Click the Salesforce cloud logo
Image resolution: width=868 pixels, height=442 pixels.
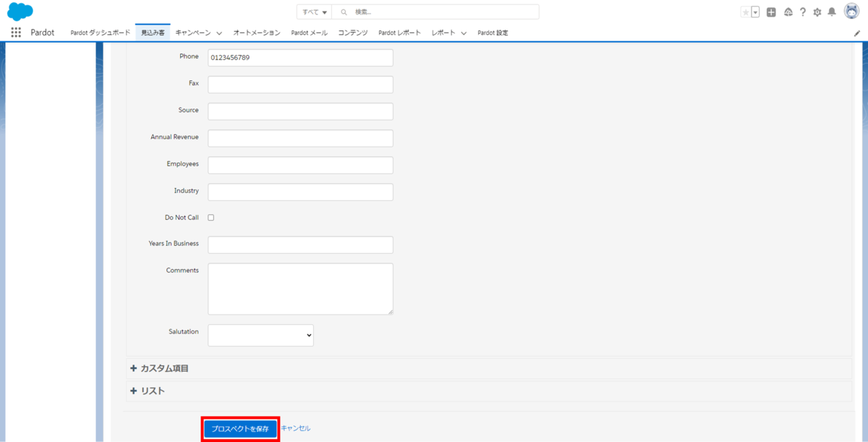20,12
